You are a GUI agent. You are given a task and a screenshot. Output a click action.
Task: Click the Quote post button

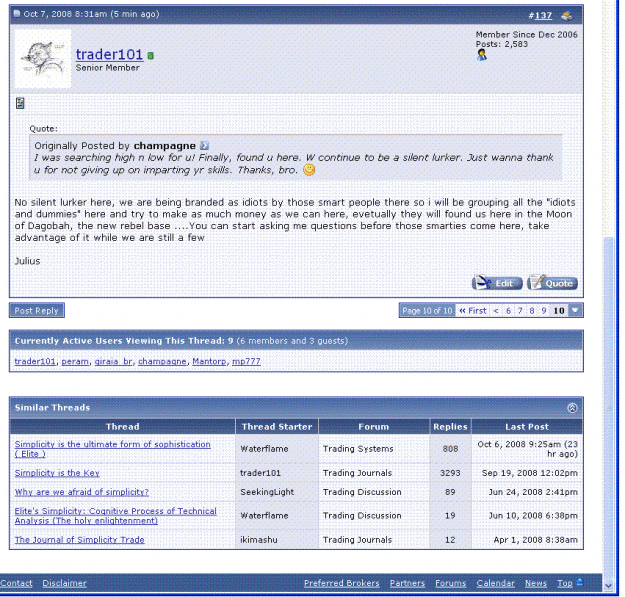(552, 283)
